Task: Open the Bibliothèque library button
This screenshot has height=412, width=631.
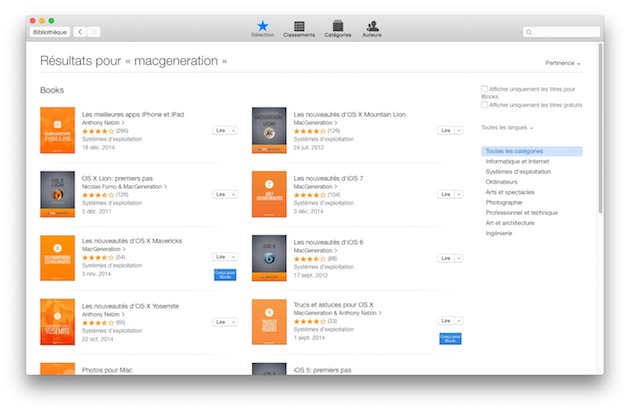Action: 50,32
